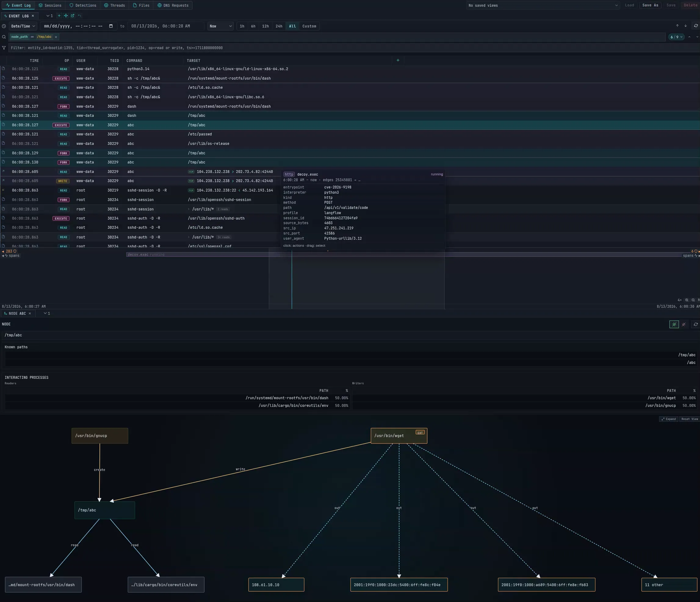This screenshot has width=700, height=602.
Task: Switch to the Sessions tab
Action: click(x=50, y=5)
